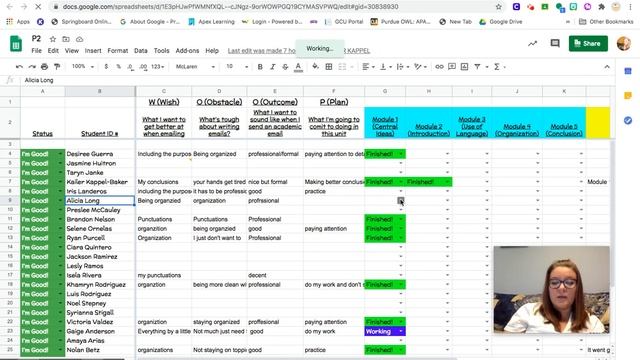This screenshot has height=360, width=640.
Task: Open the Help menu
Action: pos(212,51)
